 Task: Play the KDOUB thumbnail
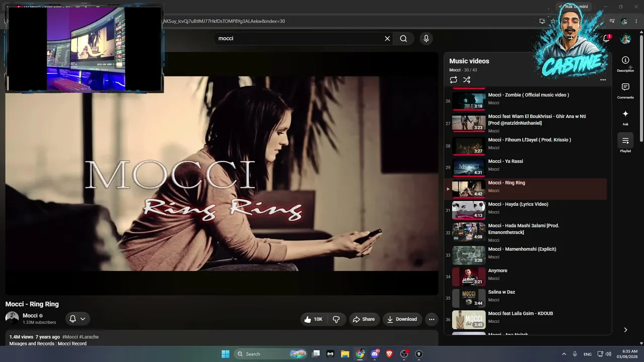[468, 320]
